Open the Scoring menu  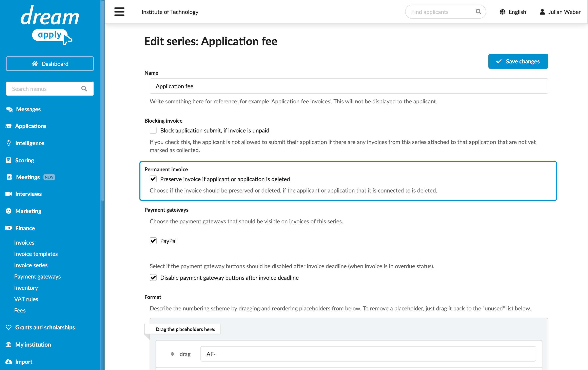click(24, 160)
